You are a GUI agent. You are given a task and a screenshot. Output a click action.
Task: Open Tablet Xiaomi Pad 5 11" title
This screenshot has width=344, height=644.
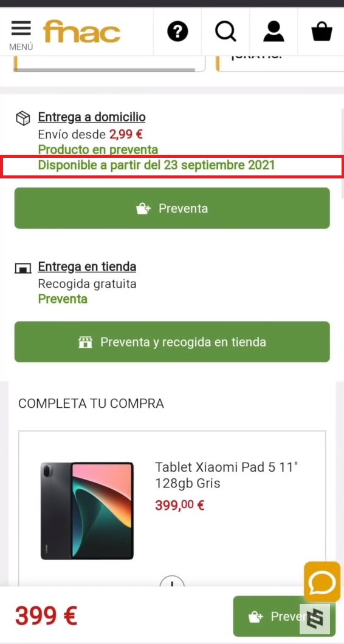(x=226, y=475)
